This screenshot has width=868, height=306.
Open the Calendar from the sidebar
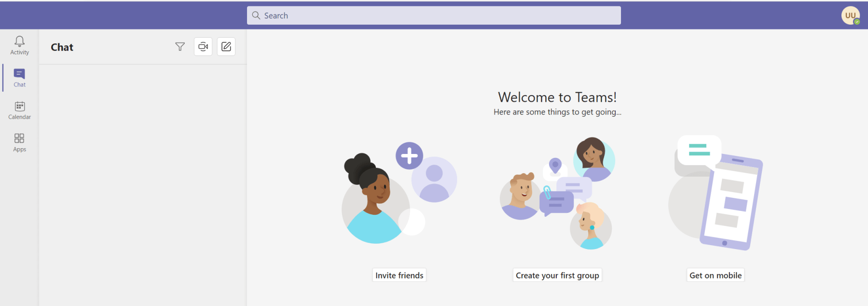coord(19,110)
